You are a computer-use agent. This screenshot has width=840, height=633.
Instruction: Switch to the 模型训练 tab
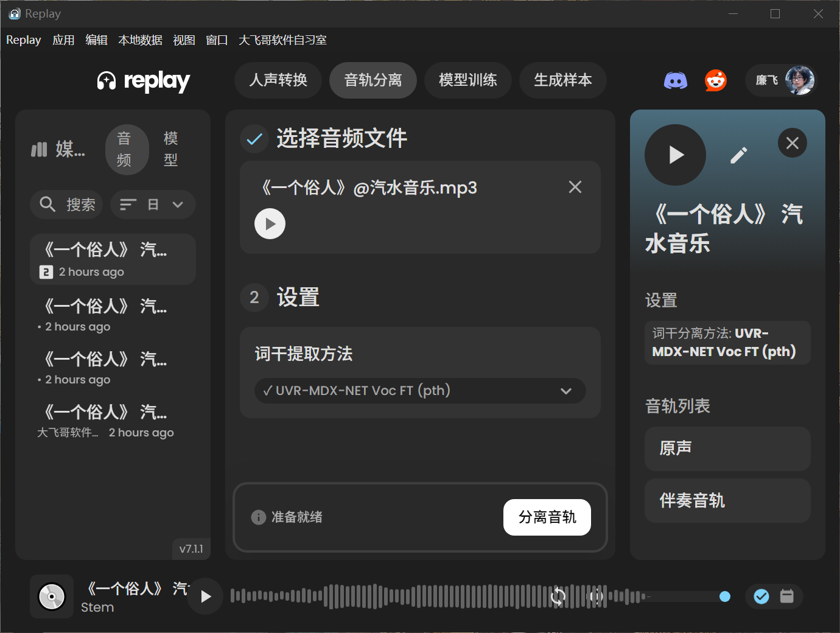point(468,80)
